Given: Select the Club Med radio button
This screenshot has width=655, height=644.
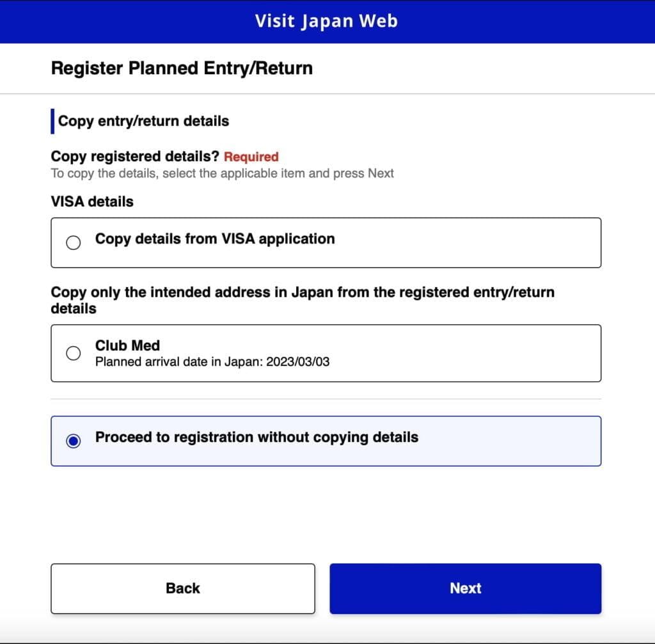Looking at the screenshot, I should click(74, 353).
